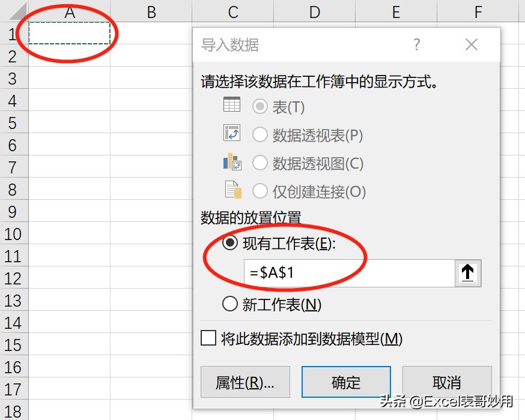Viewport: 525px width, 420px height.
Task: Click the 确定 button
Action: (x=345, y=382)
